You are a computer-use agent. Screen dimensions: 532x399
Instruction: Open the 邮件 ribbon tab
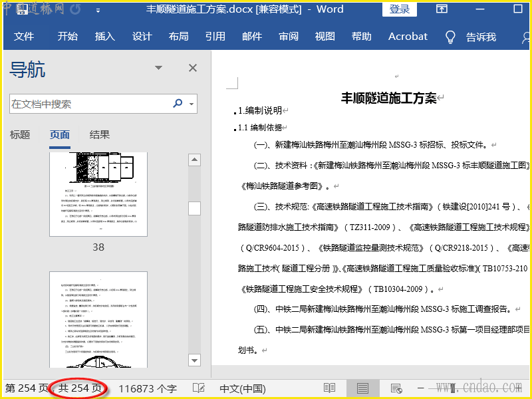tap(252, 37)
